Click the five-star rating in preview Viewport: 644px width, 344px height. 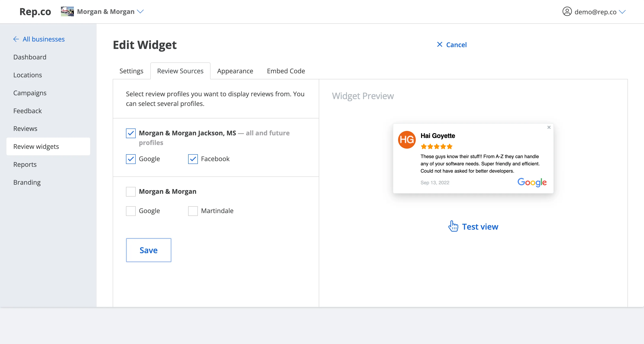pyautogui.click(x=436, y=147)
